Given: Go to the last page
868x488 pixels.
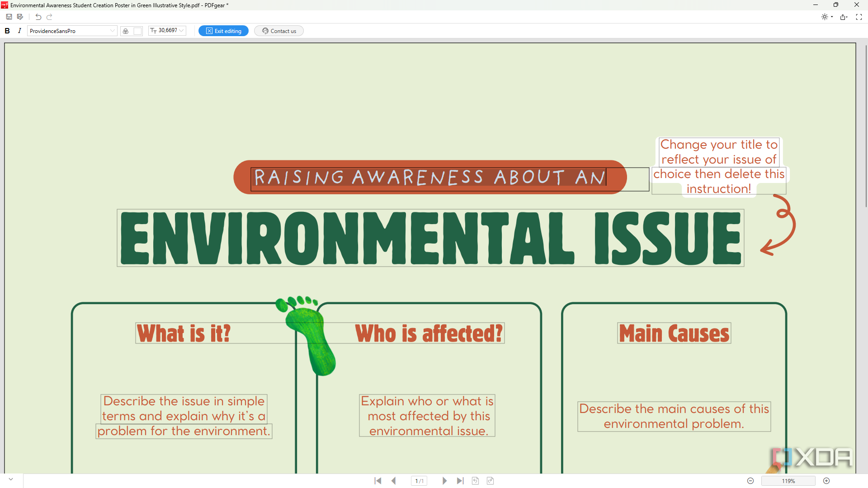Looking at the screenshot, I should [x=460, y=481].
